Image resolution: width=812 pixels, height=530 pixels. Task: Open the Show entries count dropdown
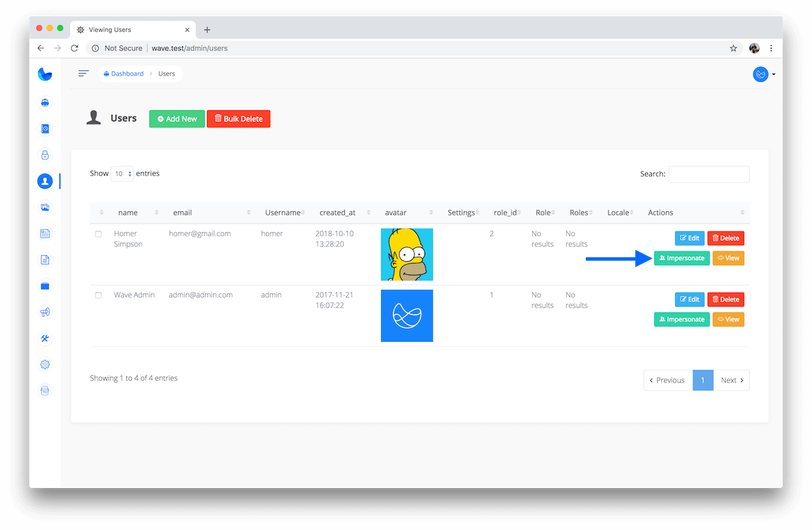pos(122,174)
